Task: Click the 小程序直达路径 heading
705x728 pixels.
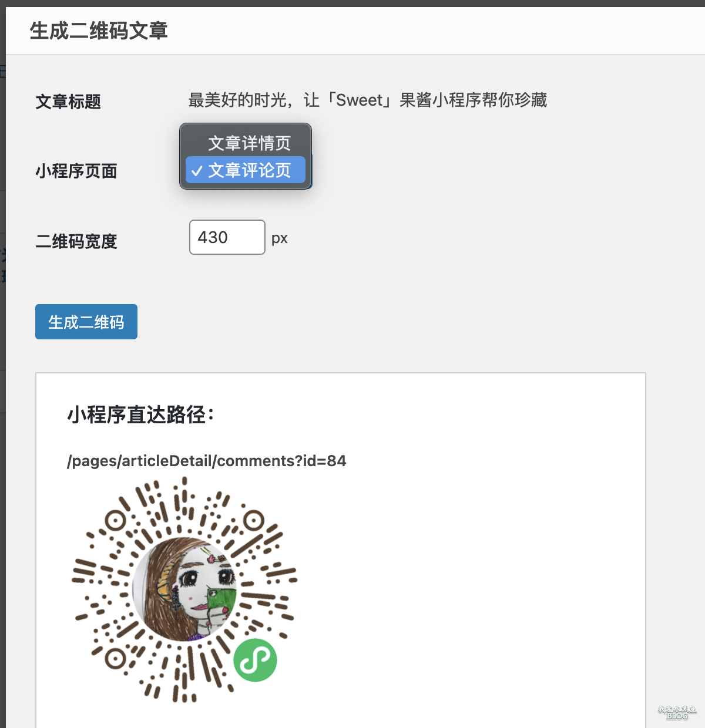Action: (x=141, y=414)
